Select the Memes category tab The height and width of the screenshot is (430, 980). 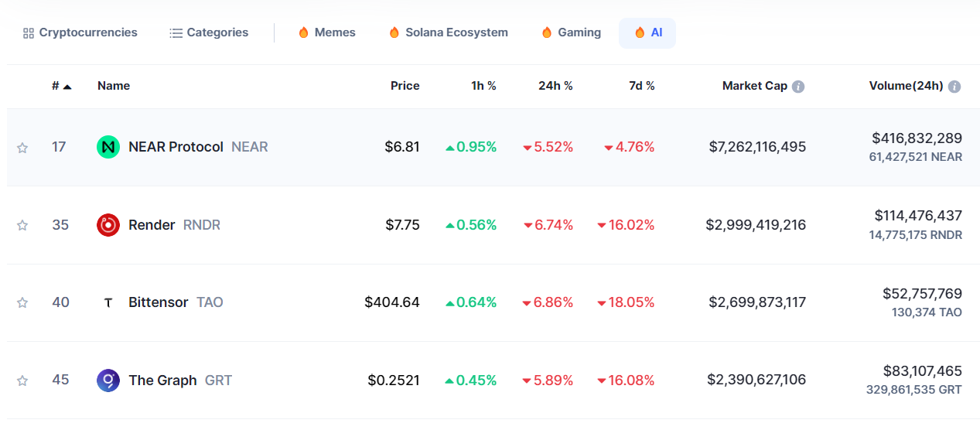click(327, 32)
